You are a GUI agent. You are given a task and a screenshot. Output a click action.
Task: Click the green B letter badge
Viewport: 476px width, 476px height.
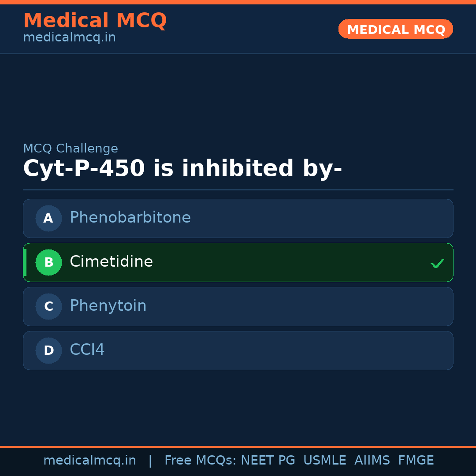48,262
